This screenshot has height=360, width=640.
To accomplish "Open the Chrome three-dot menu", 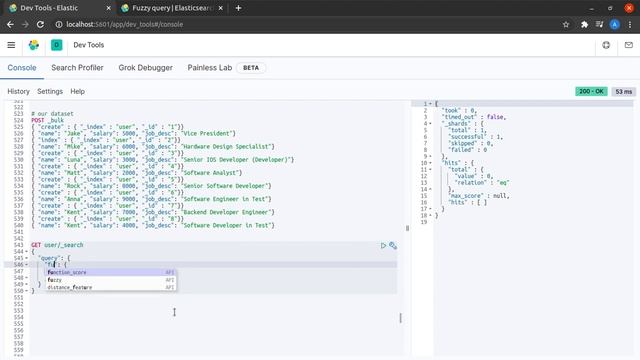I will click(630, 24).
